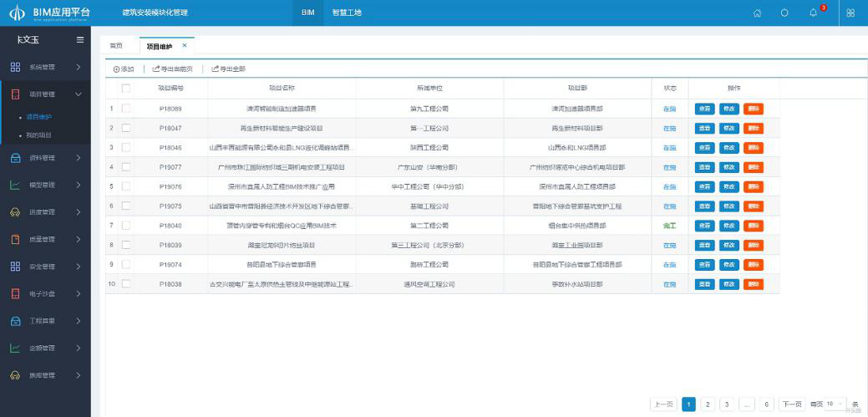Click the home icon in top bar

click(757, 13)
